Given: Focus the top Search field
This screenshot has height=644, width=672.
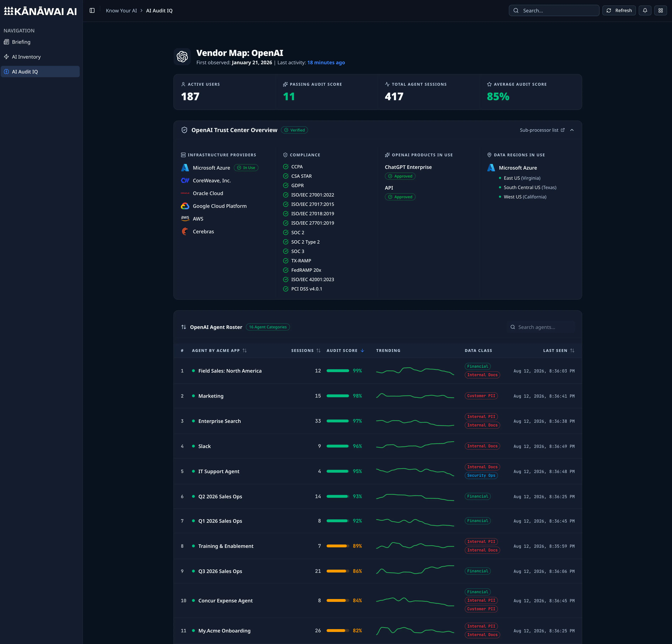Looking at the screenshot, I should point(554,11).
